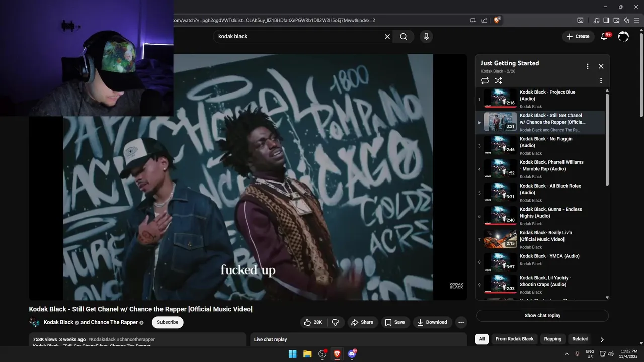Select the Related filter chip

point(580,339)
